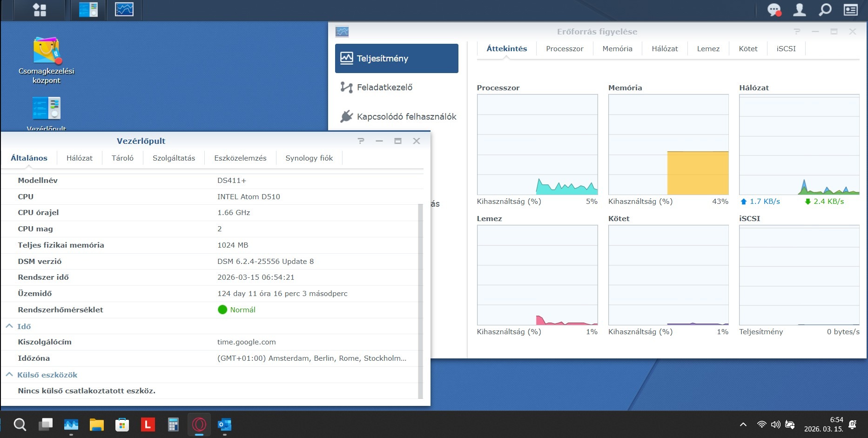Click the Kötet usage chart

coord(668,275)
